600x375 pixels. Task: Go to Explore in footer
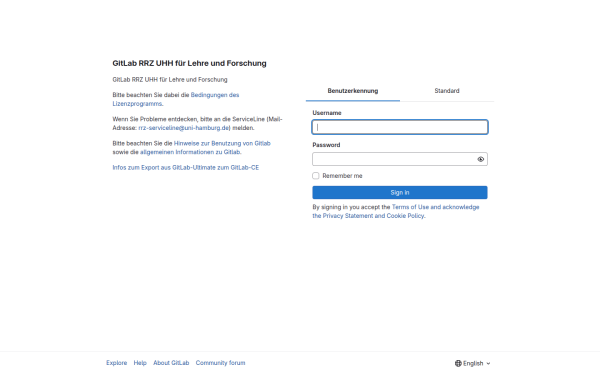[117, 363]
